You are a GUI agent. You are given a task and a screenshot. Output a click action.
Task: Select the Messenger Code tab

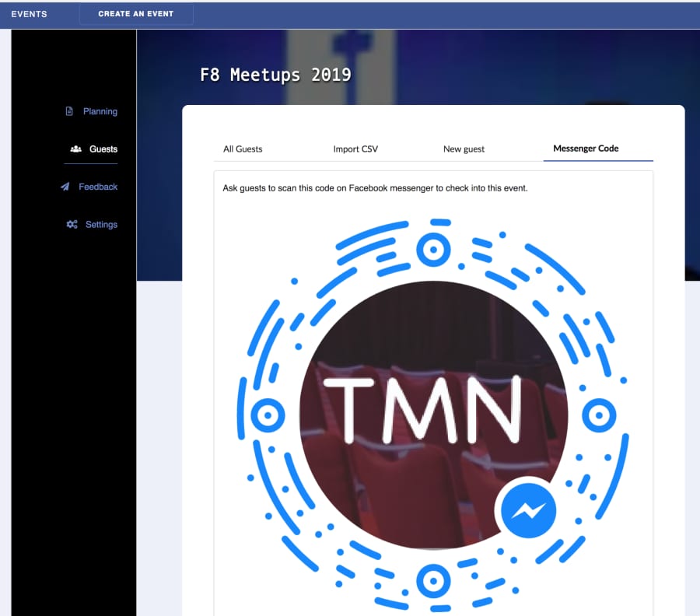586,149
